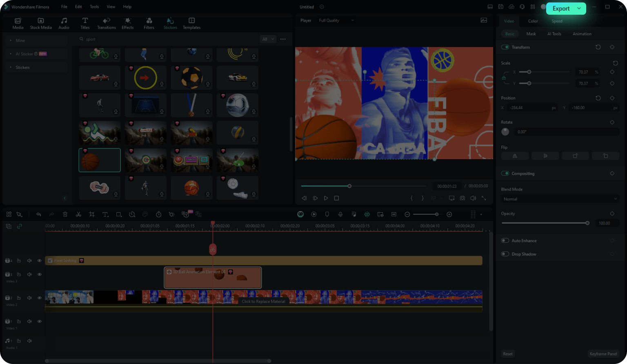Open the Titles panel
This screenshot has width=627, height=364.
(x=85, y=24)
